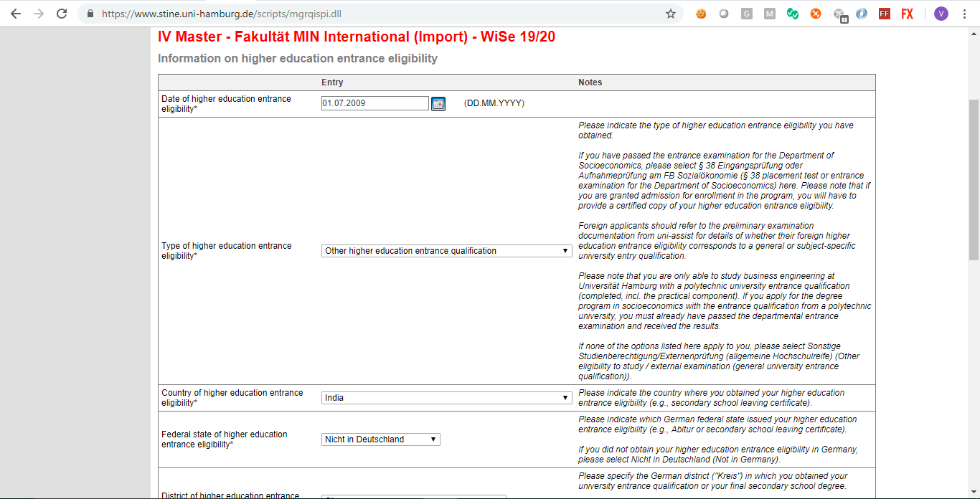Reload the current page
980x499 pixels.
pos(62,14)
